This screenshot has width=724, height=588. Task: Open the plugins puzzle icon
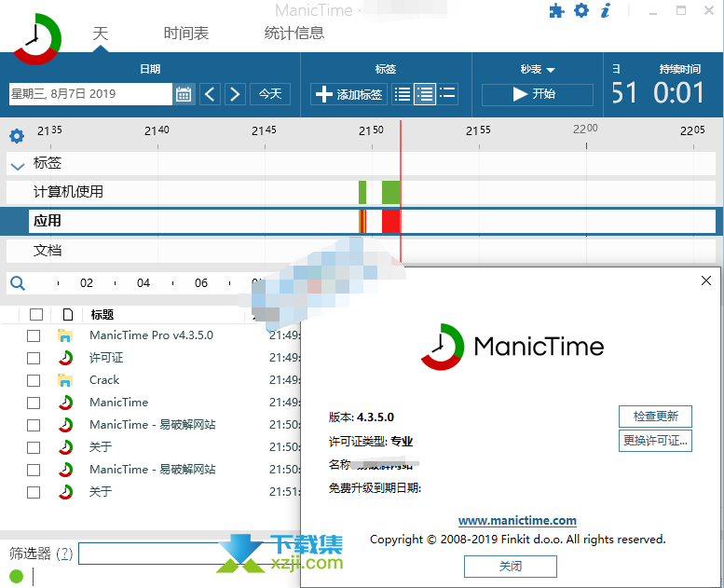tap(557, 10)
